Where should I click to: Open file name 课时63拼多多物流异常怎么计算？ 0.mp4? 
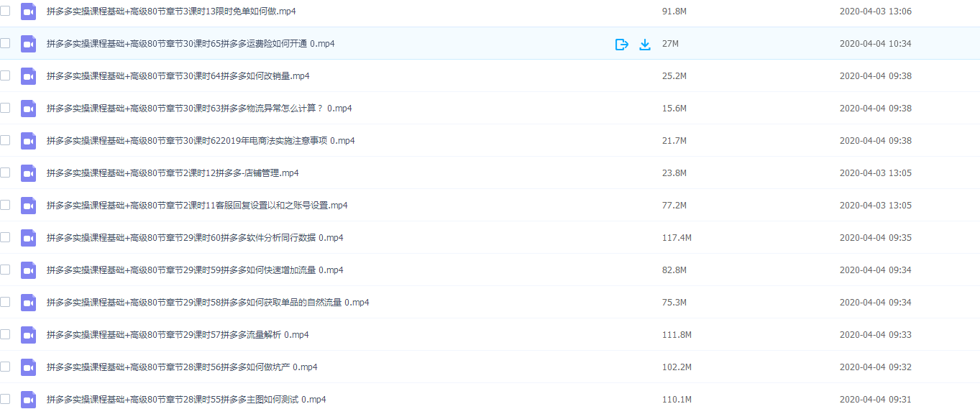199,109
